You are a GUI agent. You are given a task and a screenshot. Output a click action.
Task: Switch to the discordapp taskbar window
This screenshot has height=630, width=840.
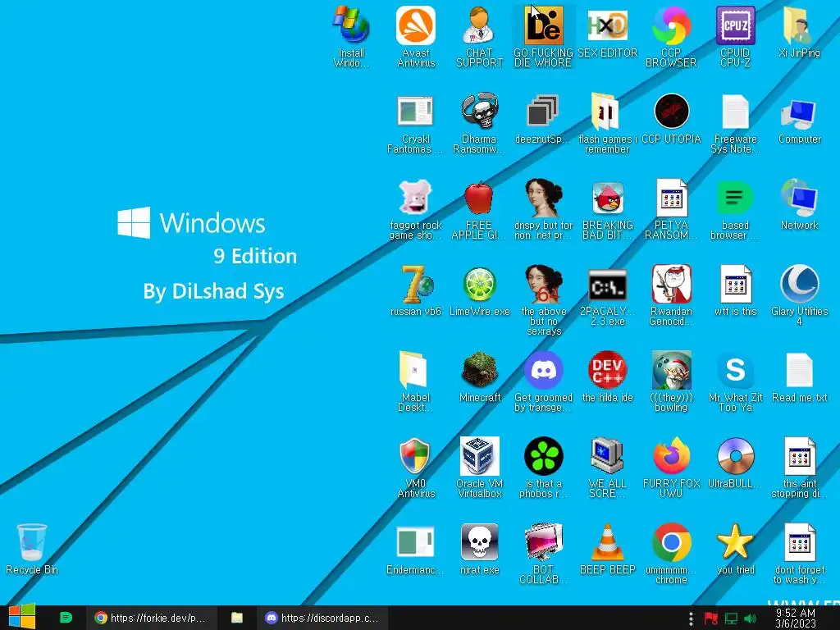[x=323, y=618]
